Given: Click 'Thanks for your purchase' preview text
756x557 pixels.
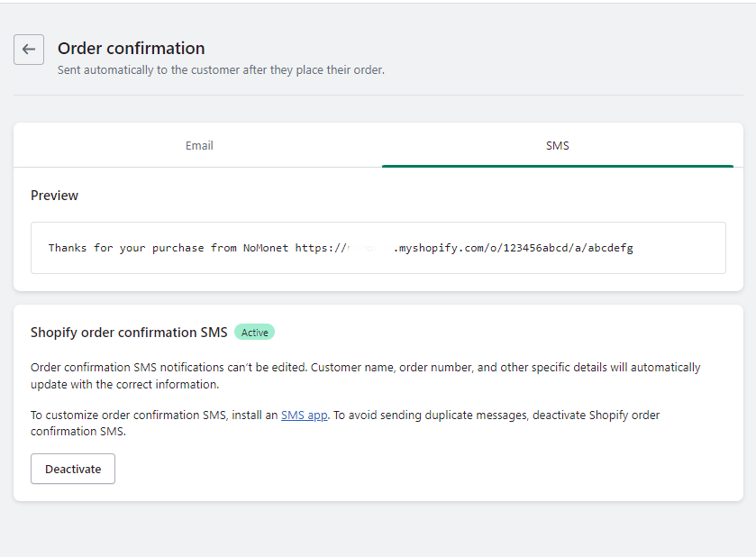Looking at the screenshot, I should click(x=126, y=248).
